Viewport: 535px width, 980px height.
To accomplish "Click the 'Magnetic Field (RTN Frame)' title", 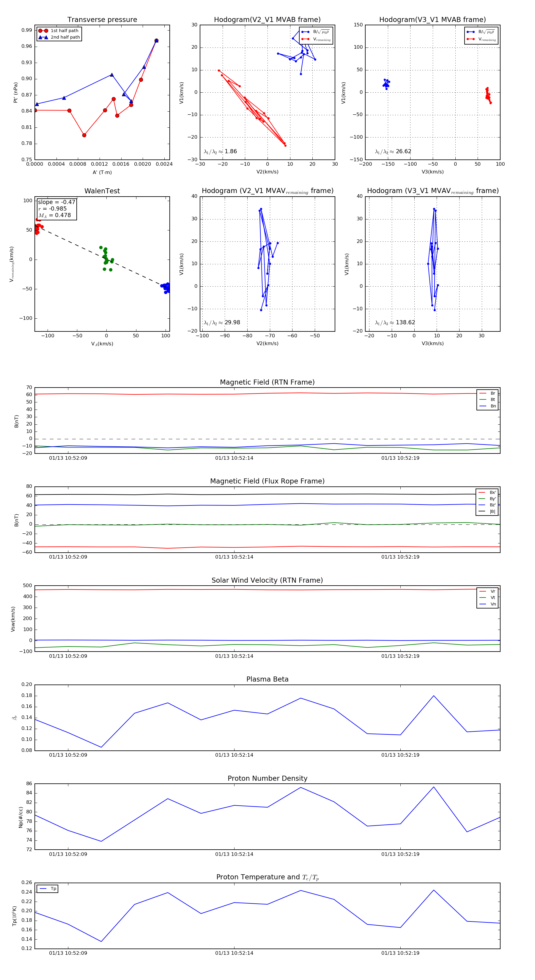I will point(267,382).
